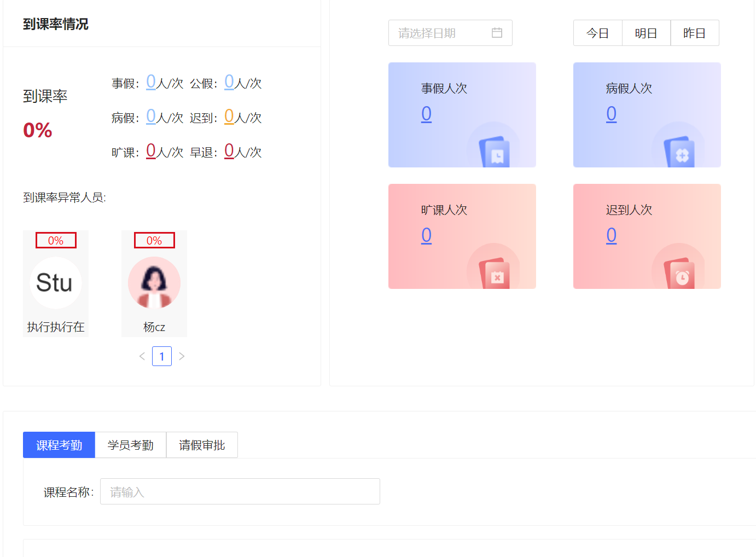This screenshot has width=756, height=557.
Task: Click the calendar icon in date picker
Action: coord(497,33)
